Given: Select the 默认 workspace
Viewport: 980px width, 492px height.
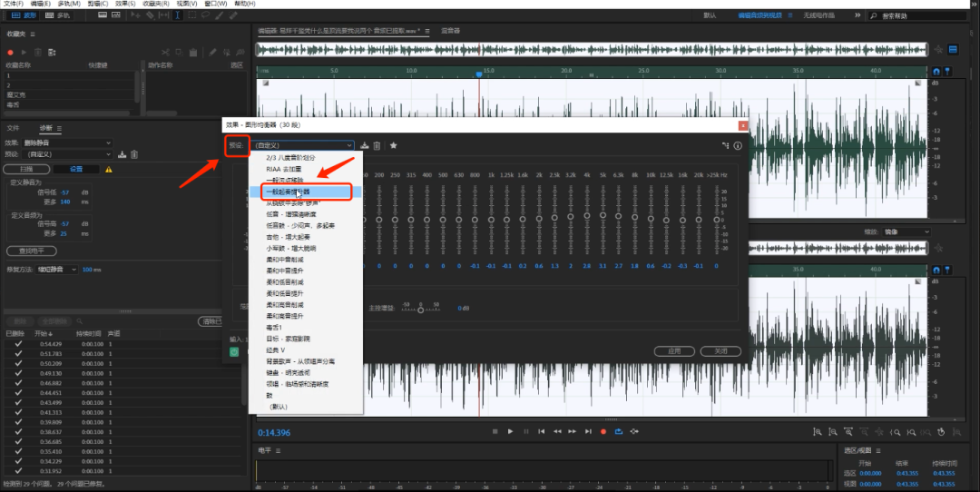Looking at the screenshot, I should 710,15.
